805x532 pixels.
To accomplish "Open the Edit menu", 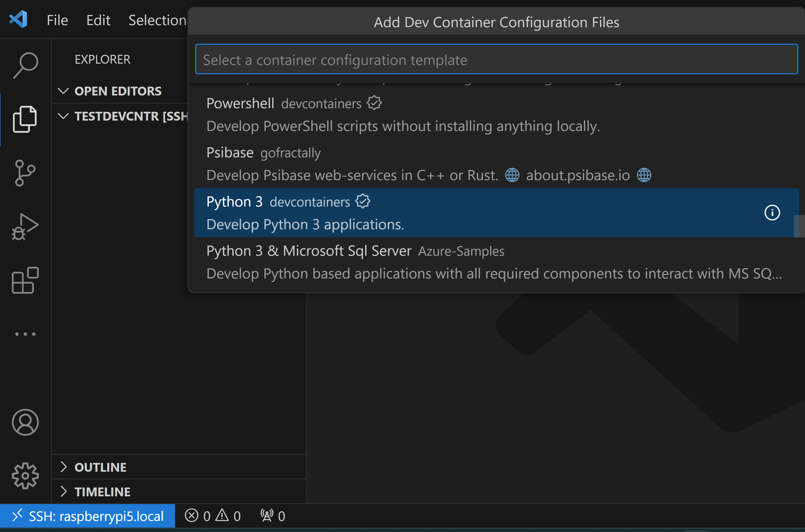I will pos(98,20).
